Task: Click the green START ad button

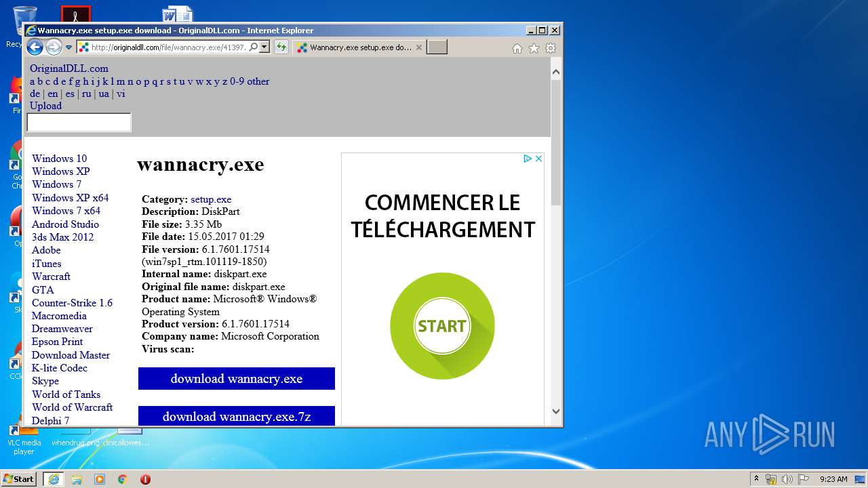Action: click(x=442, y=326)
